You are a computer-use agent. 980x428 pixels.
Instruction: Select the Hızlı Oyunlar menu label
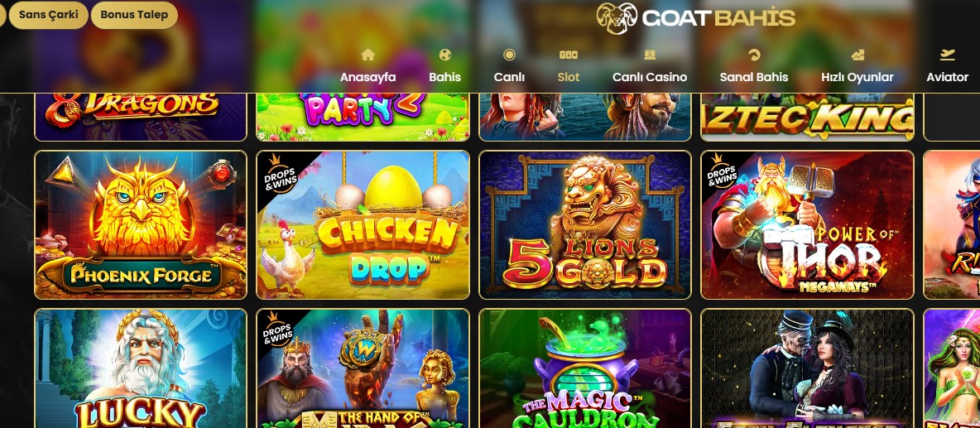click(857, 78)
